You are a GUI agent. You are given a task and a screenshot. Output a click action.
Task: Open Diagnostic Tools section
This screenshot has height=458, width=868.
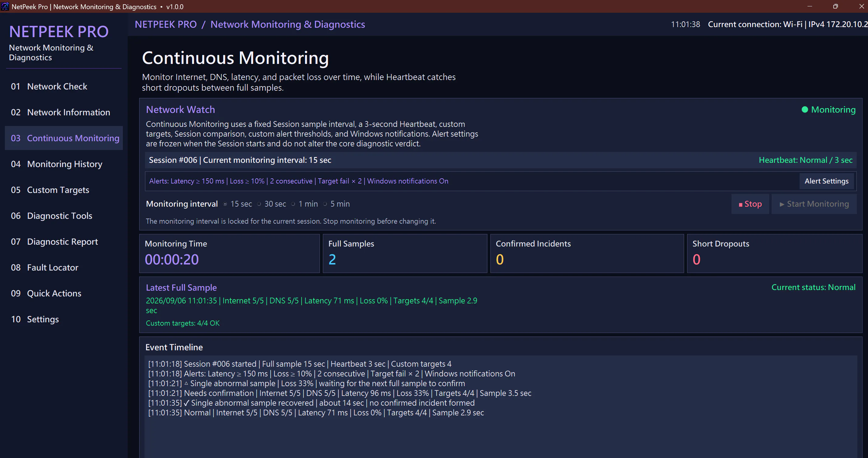[x=64, y=216]
